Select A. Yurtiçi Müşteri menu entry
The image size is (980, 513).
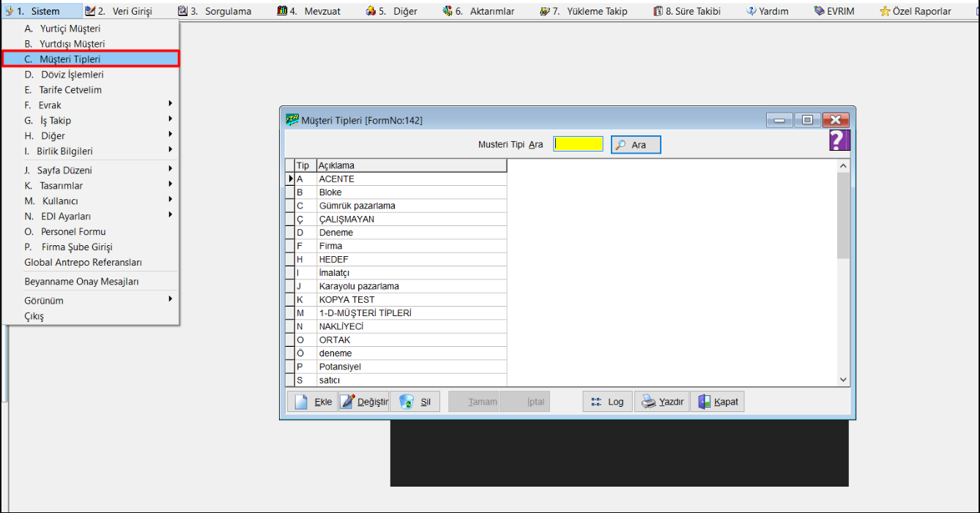coord(91,29)
